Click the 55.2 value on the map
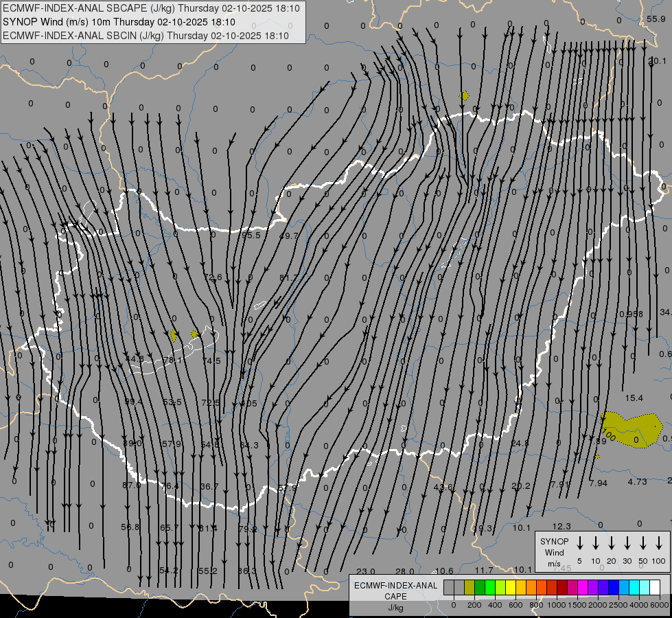 [x=208, y=571]
